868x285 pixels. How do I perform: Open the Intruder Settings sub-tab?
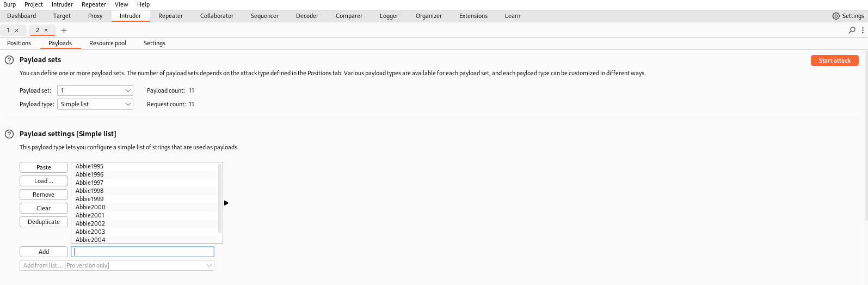pos(155,43)
